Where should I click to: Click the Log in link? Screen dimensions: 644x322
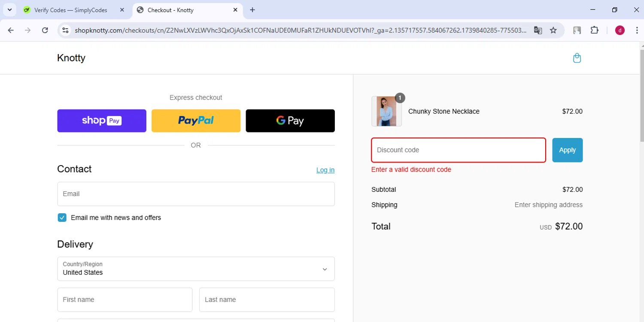click(x=325, y=170)
